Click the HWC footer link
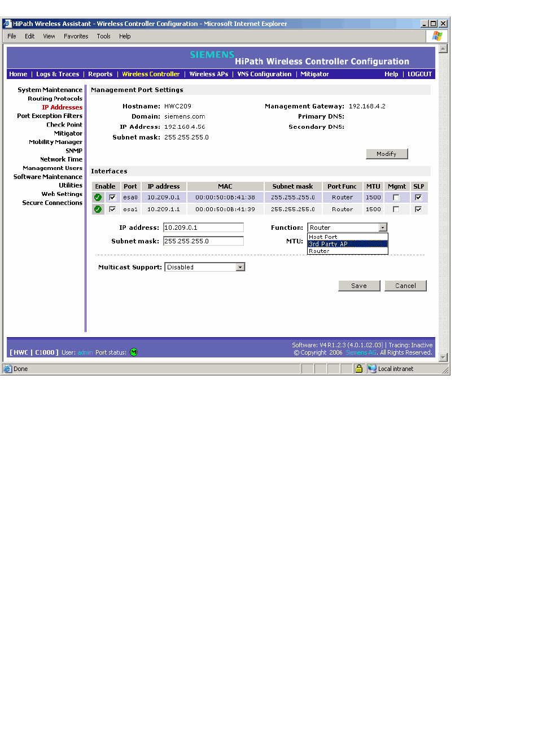This screenshot has height=742, width=560. (21, 352)
